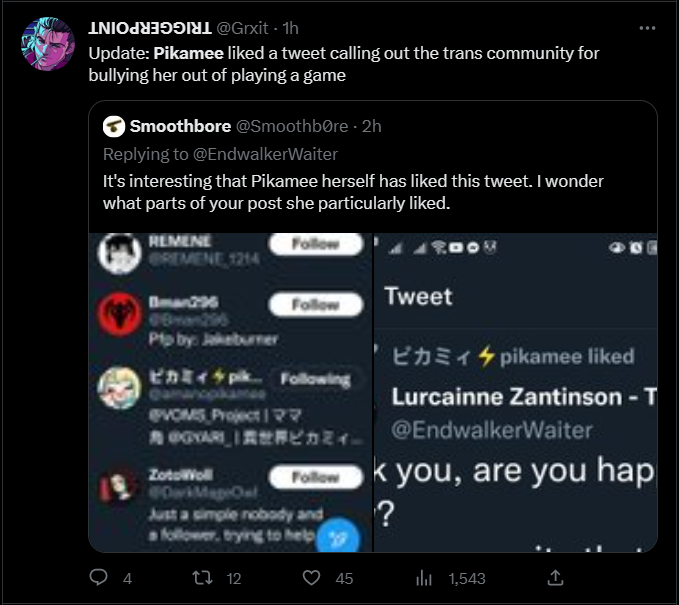Share the tweet using the share icon

[x=556, y=578]
